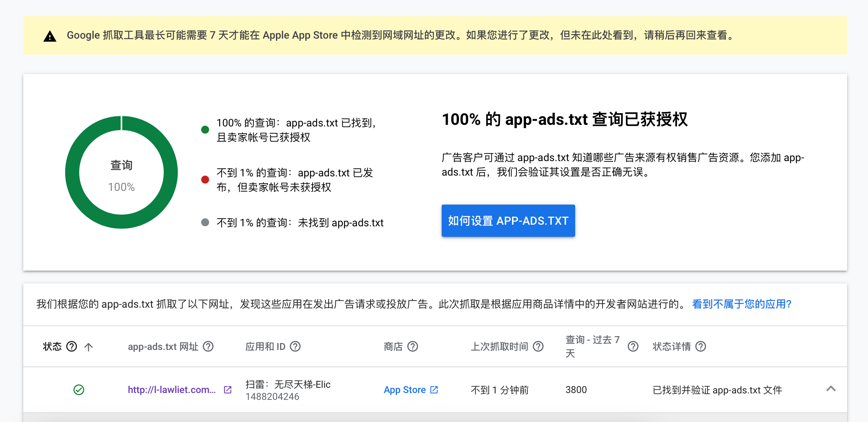
Task: Click external link icon next to App Store
Action: [434, 390]
